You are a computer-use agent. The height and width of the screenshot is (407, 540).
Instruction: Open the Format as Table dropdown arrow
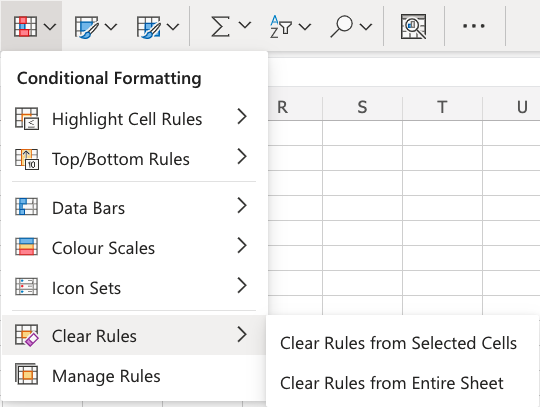point(111,27)
